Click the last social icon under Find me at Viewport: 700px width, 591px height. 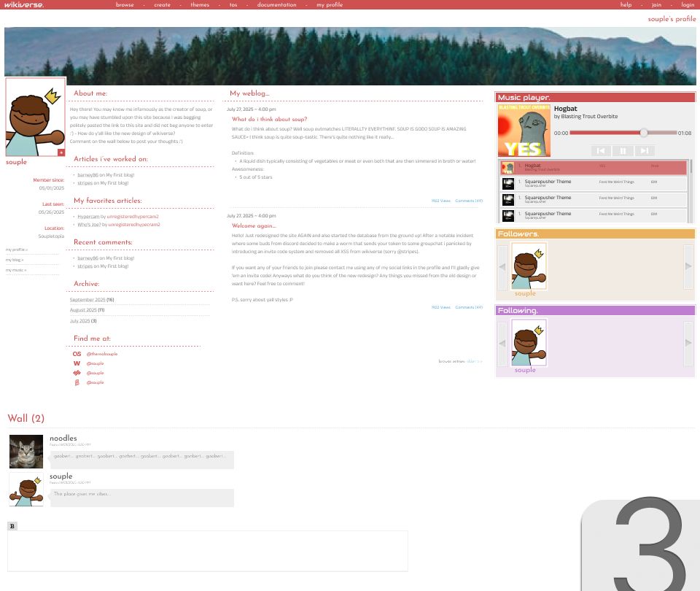[x=77, y=382]
